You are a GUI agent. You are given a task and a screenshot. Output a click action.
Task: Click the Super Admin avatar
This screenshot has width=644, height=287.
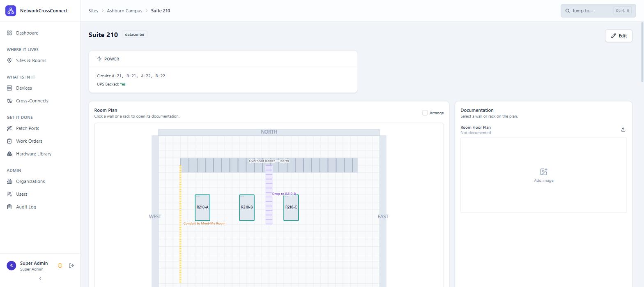[x=11, y=266]
